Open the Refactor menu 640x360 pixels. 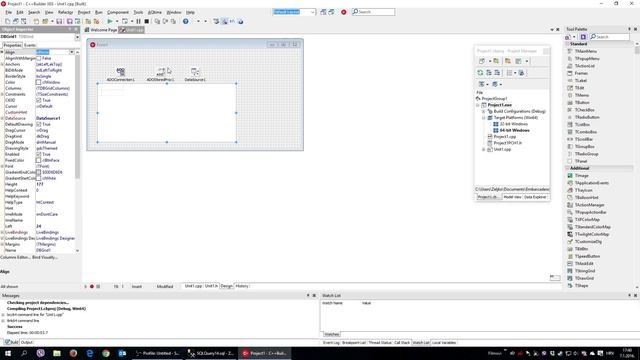65,12
